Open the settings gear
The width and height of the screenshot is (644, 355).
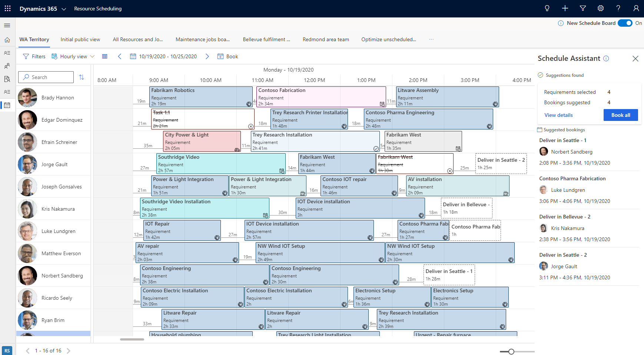(x=601, y=8)
